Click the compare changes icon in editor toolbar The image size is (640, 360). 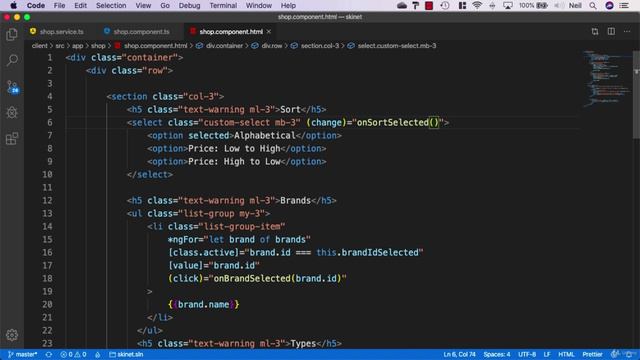595,31
